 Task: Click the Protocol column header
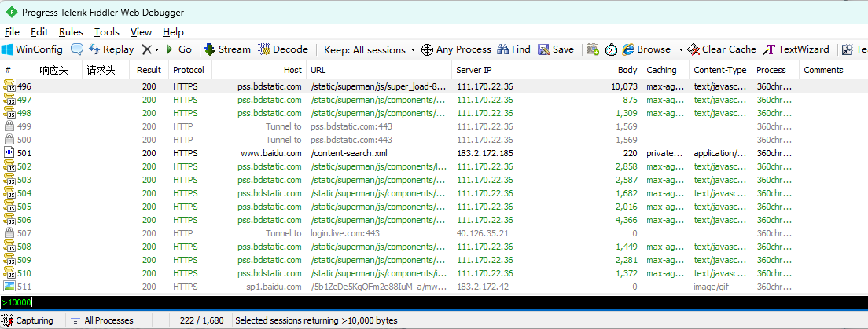click(x=190, y=70)
